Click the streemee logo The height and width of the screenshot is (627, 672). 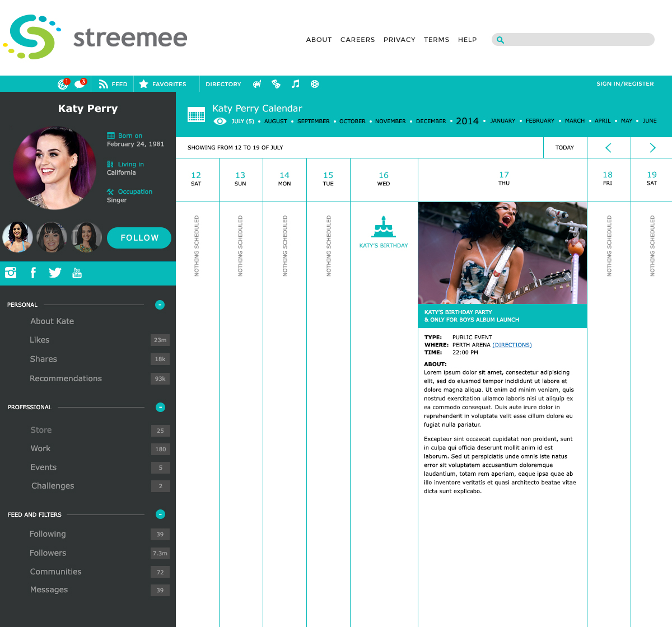tap(95, 37)
